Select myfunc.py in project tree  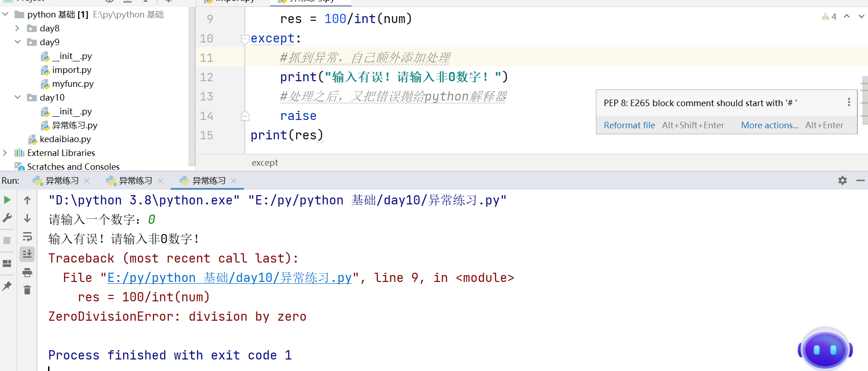(x=73, y=84)
